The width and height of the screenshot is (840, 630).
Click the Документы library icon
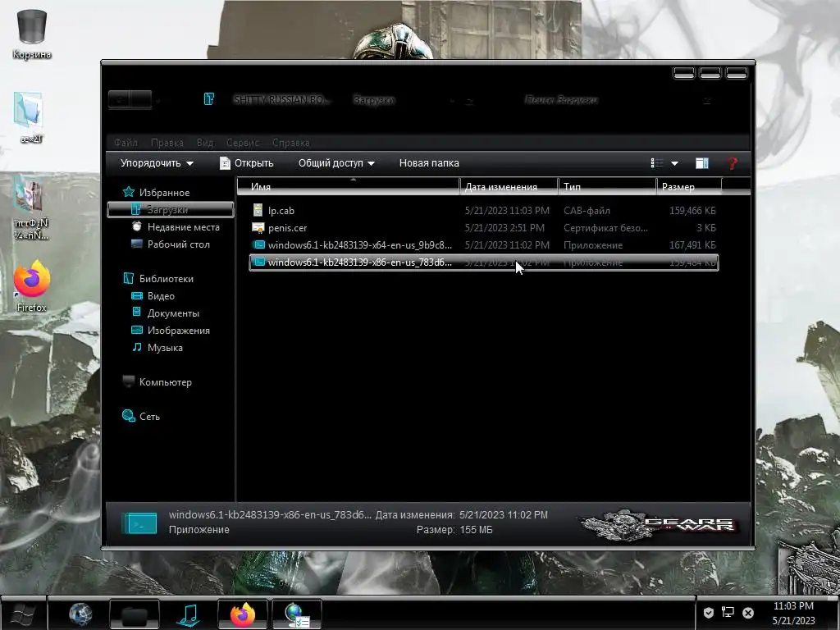(x=137, y=313)
